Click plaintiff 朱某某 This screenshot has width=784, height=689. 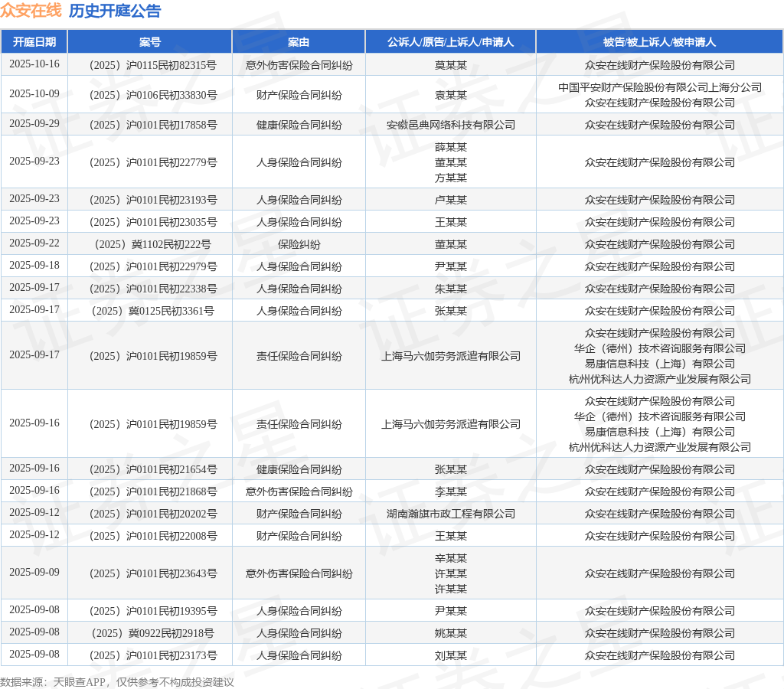[450, 289]
